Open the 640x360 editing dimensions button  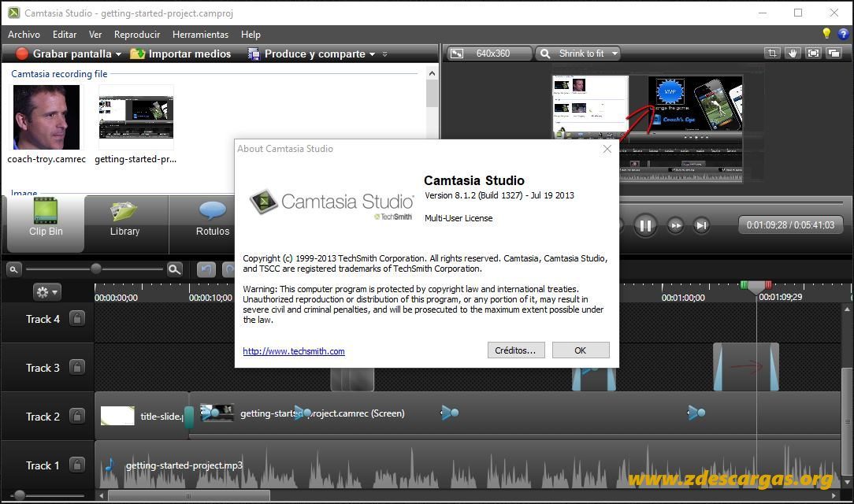point(489,54)
